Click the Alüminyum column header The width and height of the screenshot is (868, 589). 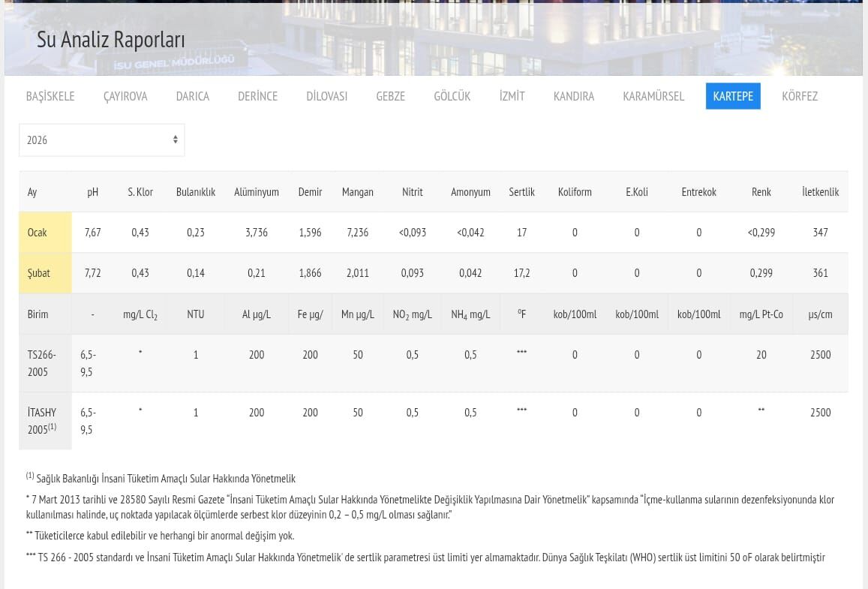(x=256, y=192)
